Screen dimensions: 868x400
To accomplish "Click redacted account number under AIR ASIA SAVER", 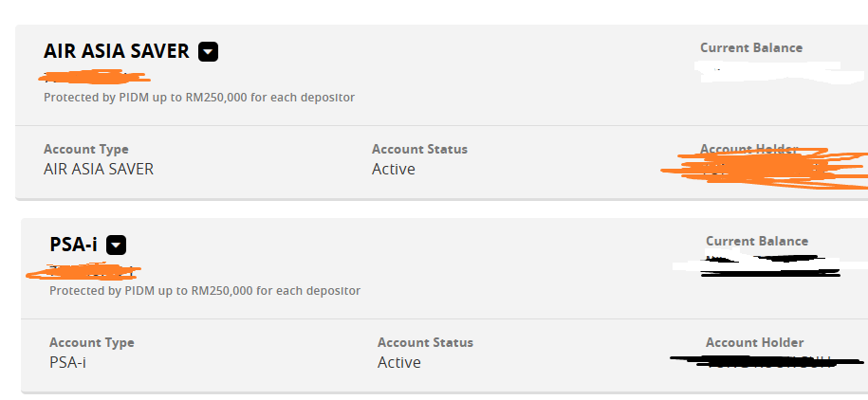I will (94, 77).
